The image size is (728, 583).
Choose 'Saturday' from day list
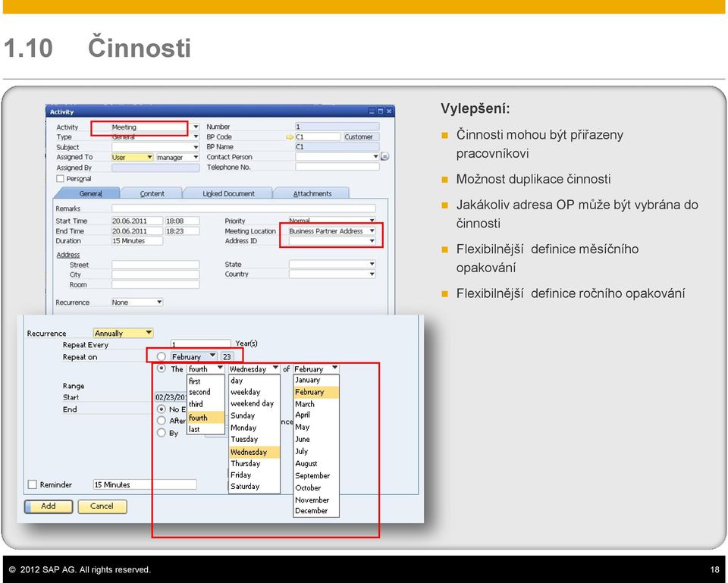coord(254,487)
